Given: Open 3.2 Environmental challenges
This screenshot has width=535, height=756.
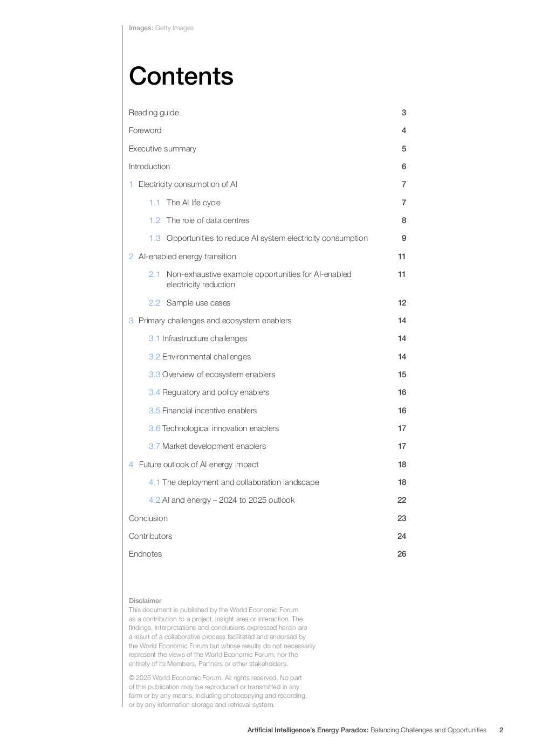Looking at the screenshot, I should (206, 357).
